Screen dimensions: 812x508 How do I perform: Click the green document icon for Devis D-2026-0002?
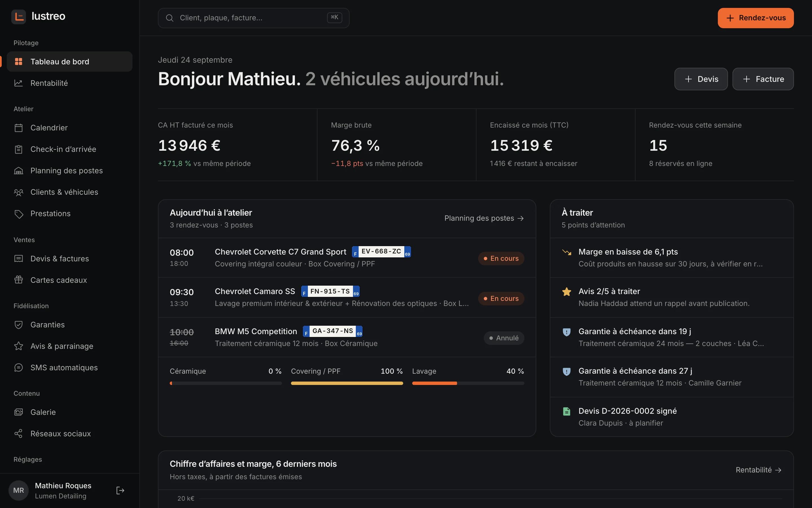coord(566,411)
